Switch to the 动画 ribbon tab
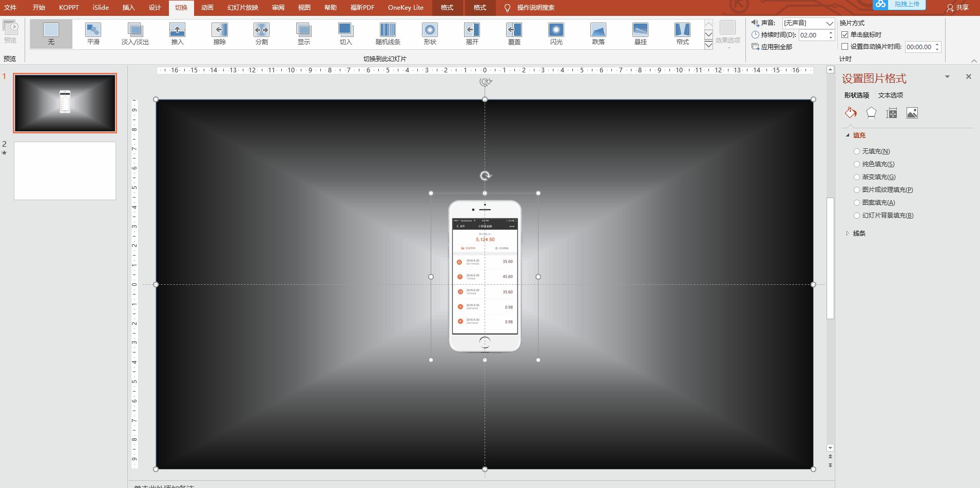980x488 pixels. tap(207, 8)
